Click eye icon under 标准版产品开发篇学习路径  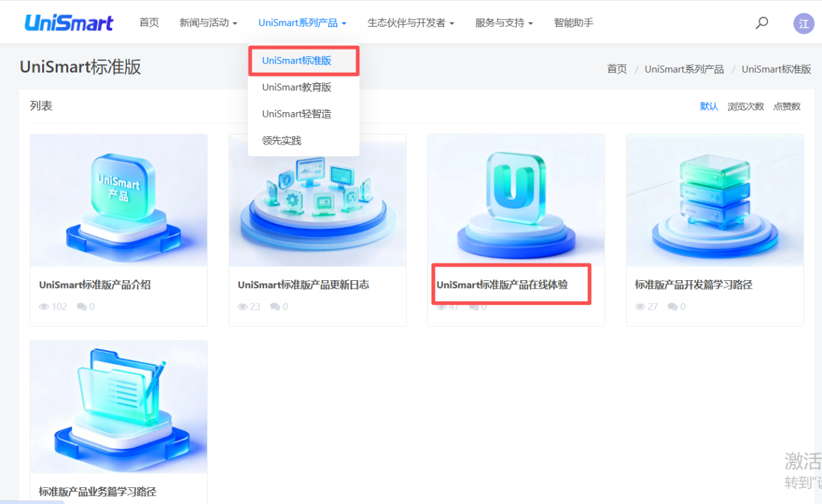click(640, 307)
